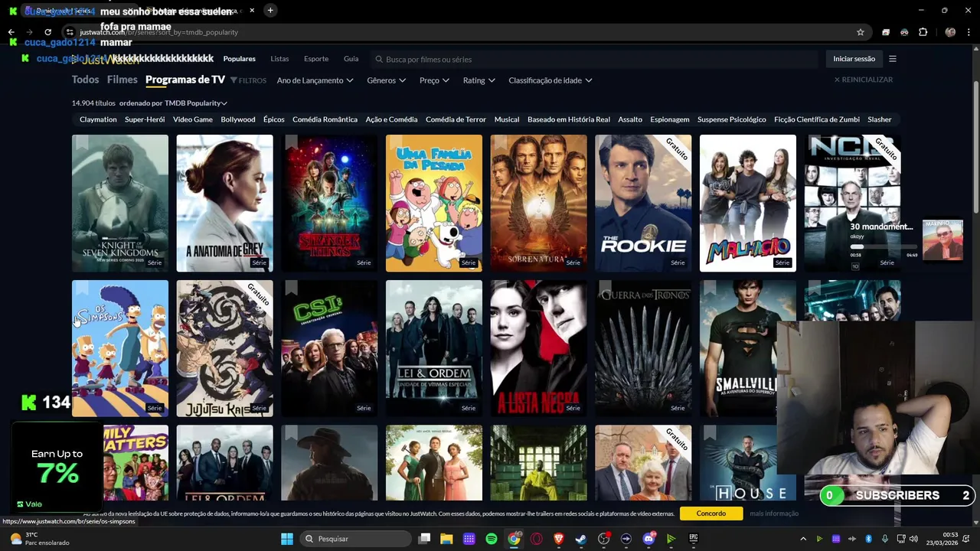Open the A Anatomia de Grey poster
980x551 pixels.
224,203
